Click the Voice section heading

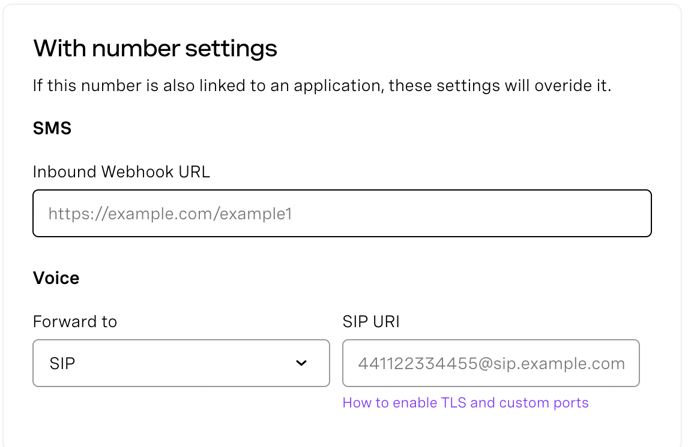56,278
